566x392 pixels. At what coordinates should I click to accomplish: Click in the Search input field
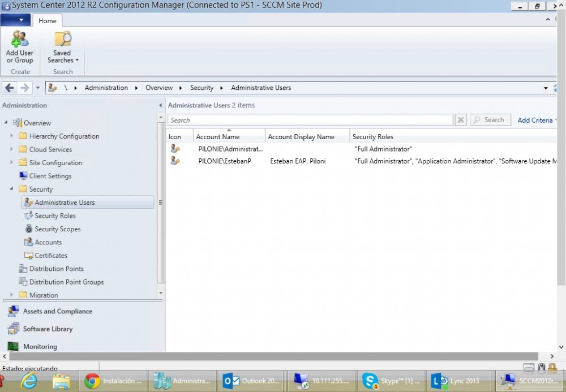pos(310,120)
